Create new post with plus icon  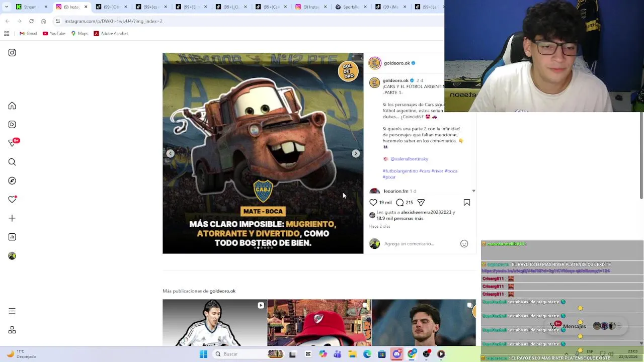pyautogui.click(x=12, y=218)
